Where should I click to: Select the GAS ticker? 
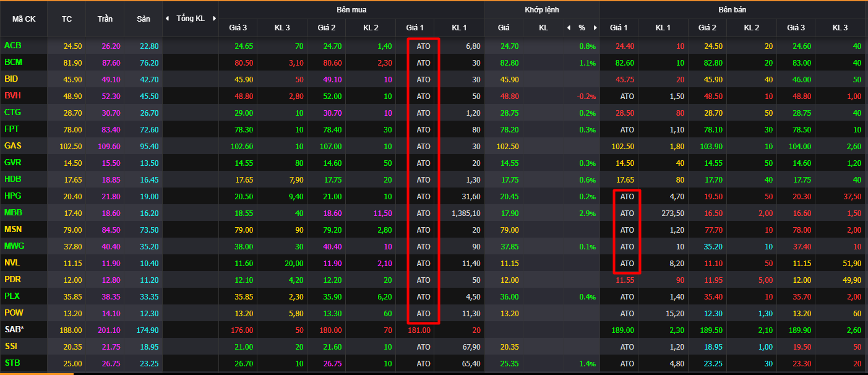[12, 146]
